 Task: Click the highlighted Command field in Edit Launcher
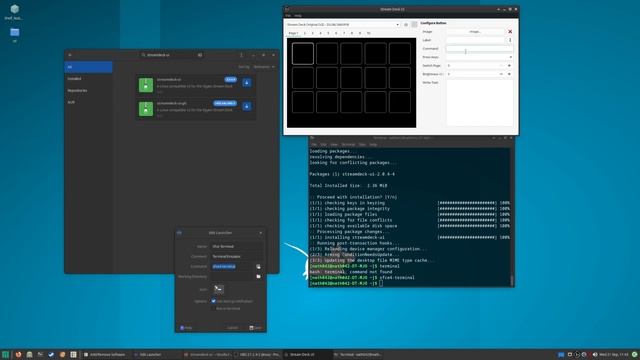pos(232,267)
